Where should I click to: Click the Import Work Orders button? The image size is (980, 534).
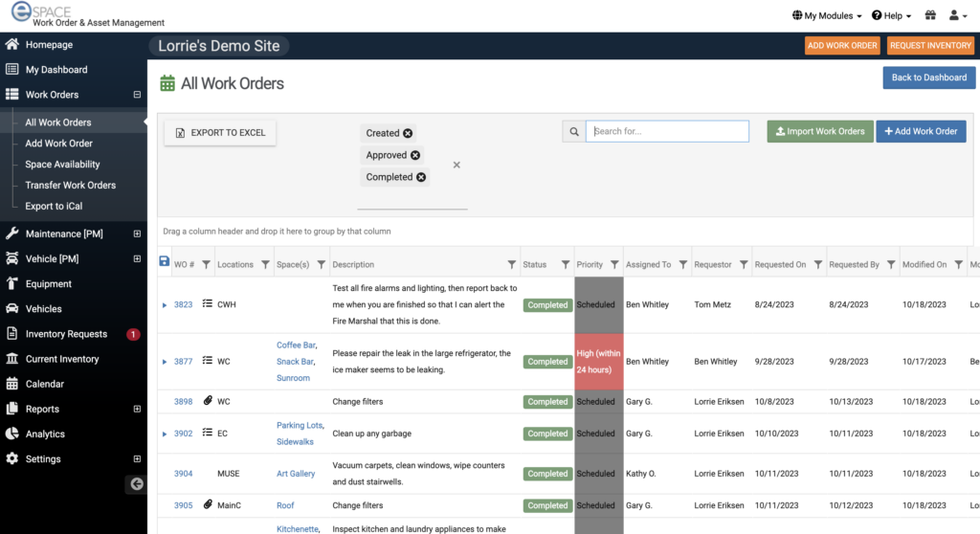pos(819,131)
